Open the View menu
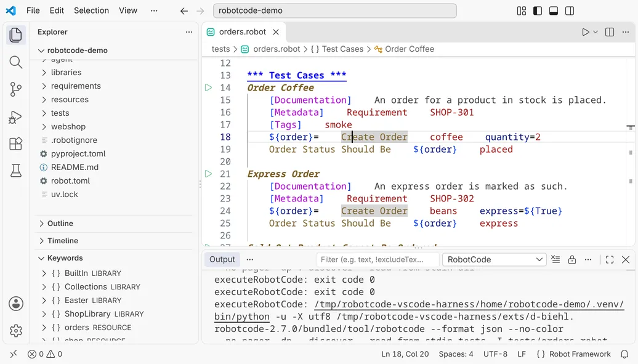Viewport: 638px width, 364px height. (x=127, y=10)
